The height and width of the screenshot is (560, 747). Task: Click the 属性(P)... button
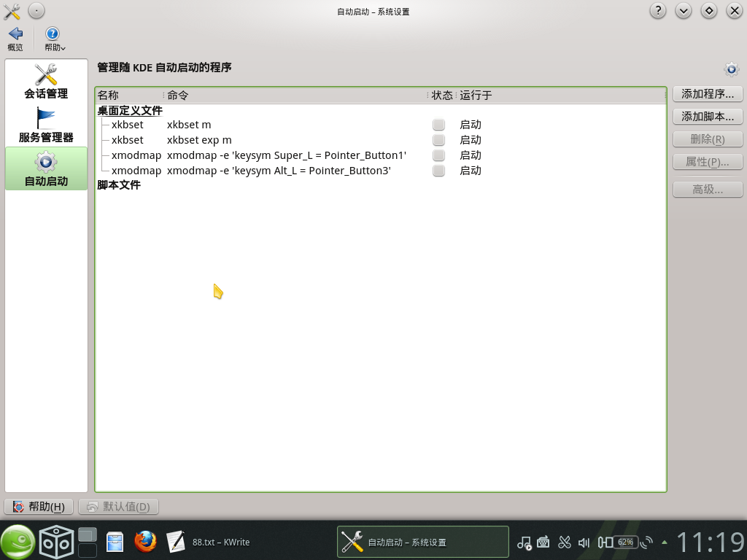pos(708,162)
